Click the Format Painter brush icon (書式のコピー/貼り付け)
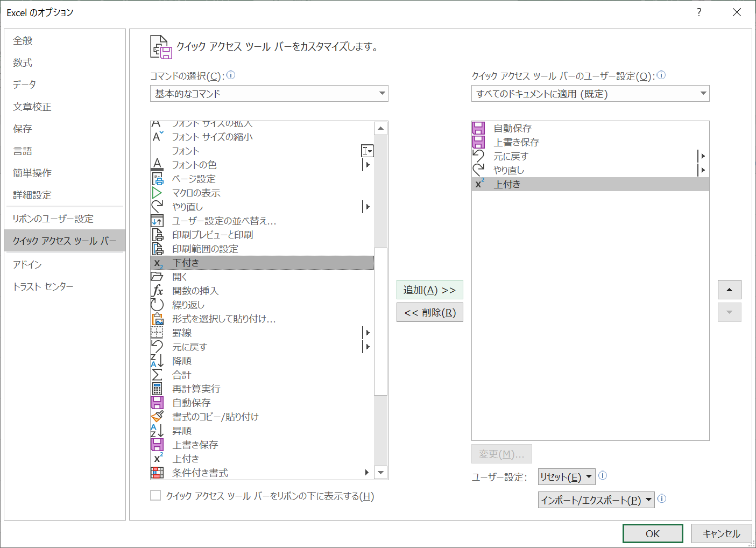 (x=157, y=417)
